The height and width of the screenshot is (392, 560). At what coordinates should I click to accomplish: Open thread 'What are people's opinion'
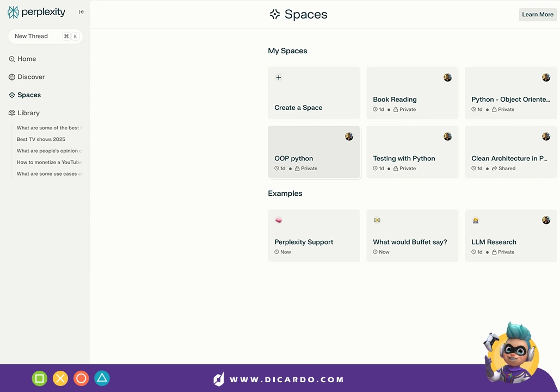tap(50, 151)
